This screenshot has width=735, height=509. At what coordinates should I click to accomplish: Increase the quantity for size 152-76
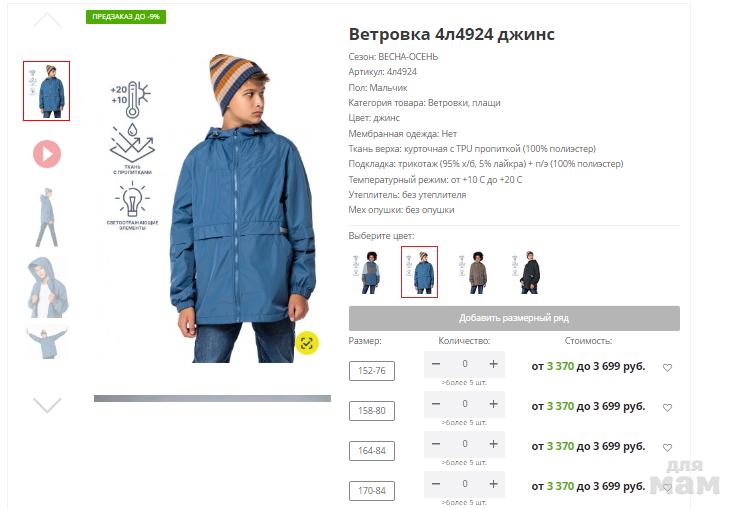click(x=493, y=364)
